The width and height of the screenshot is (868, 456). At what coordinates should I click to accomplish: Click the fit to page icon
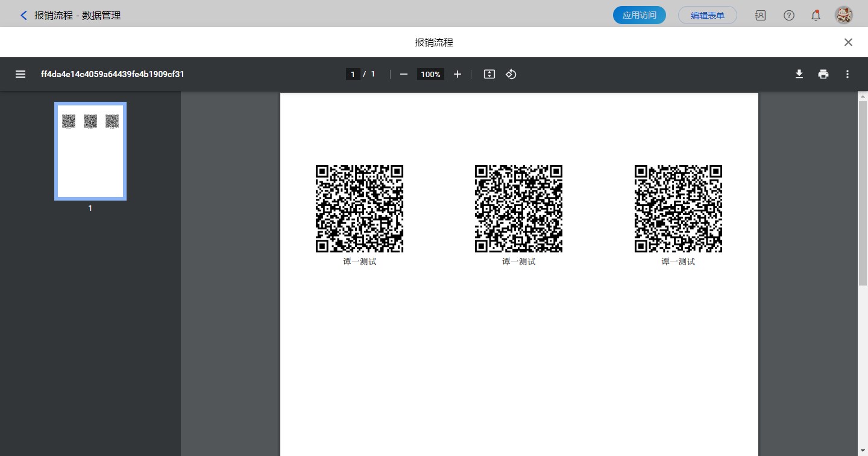[489, 74]
